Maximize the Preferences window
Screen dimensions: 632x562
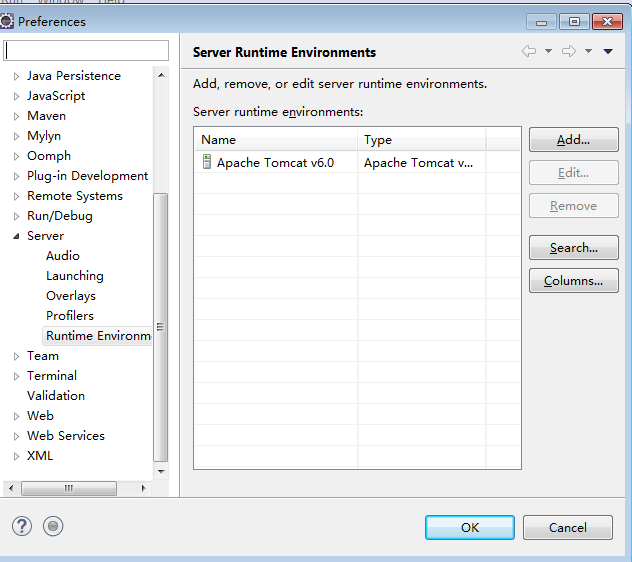574,22
